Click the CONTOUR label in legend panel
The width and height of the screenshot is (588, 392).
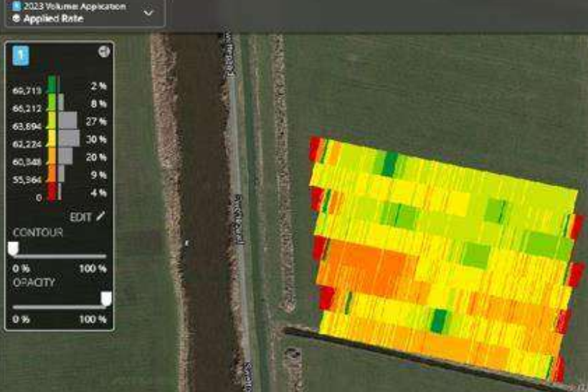click(37, 233)
